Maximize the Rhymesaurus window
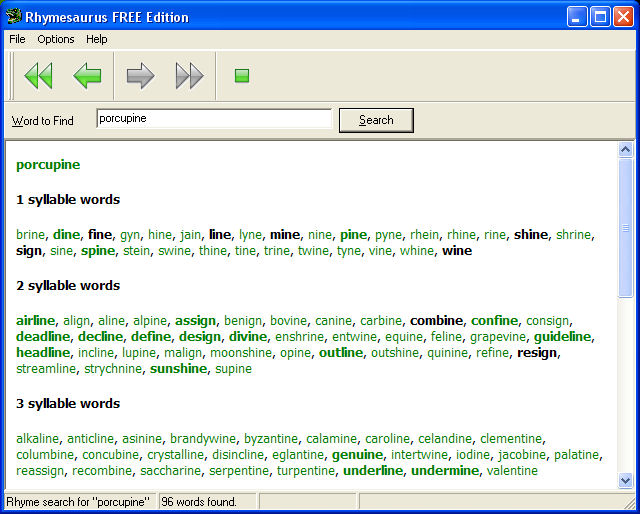The image size is (640, 514). pyautogui.click(x=600, y=17)
